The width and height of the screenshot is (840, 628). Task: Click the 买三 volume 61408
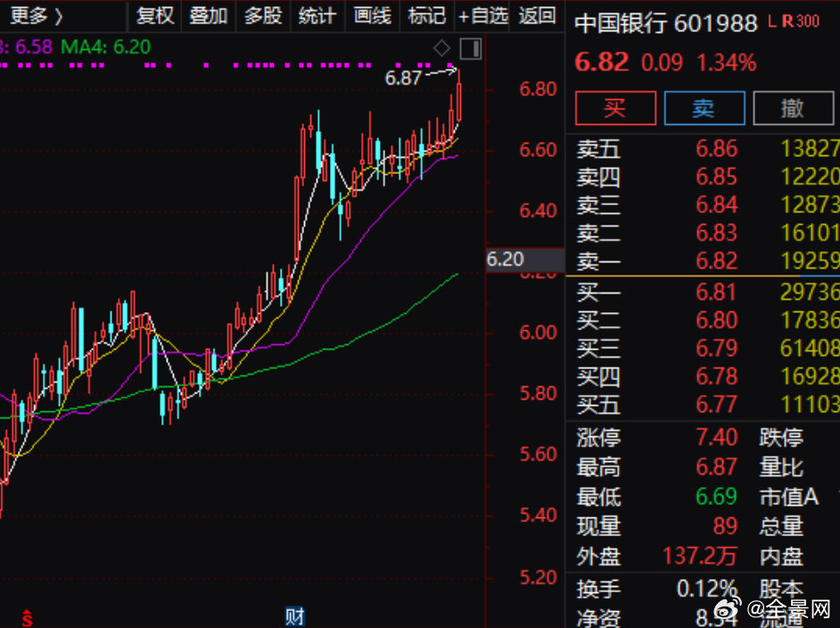click(810, 348)
